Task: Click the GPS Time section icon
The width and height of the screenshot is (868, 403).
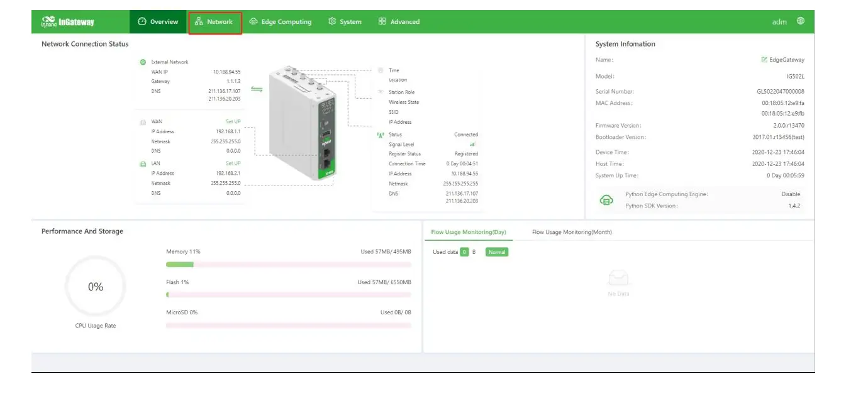Action: [x=381, y=70]
